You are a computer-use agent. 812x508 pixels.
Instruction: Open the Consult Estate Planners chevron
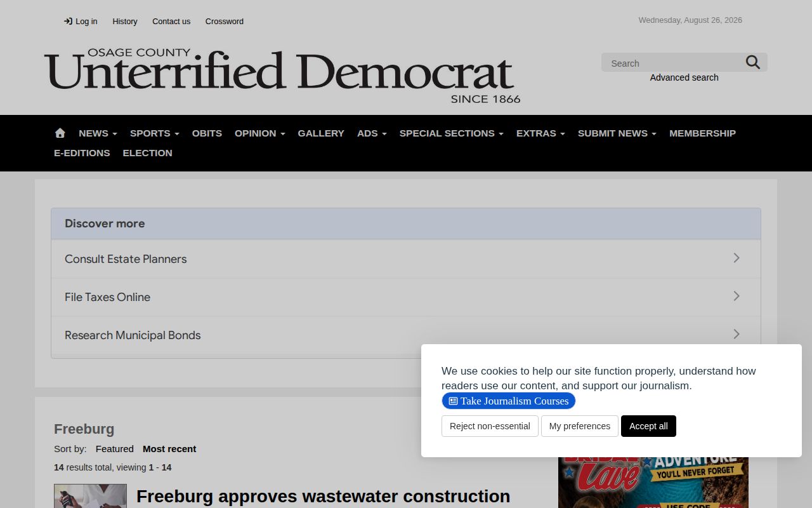pyautogui.click(x=737, y=258)
